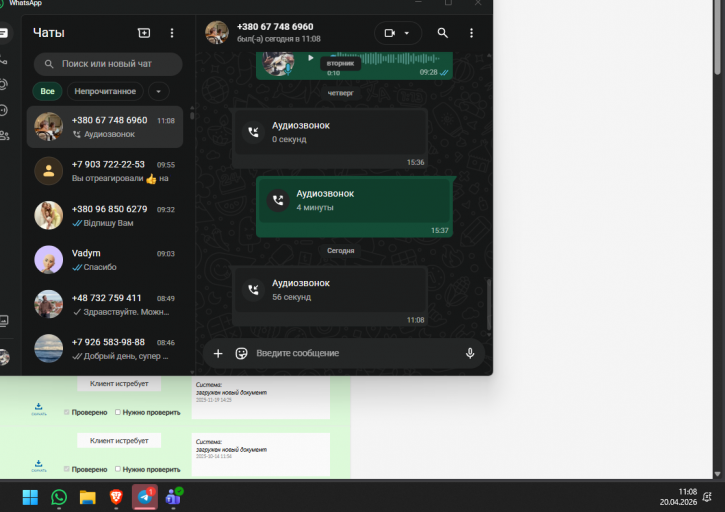Expand more chat filters dropdown

click(159, 91)
